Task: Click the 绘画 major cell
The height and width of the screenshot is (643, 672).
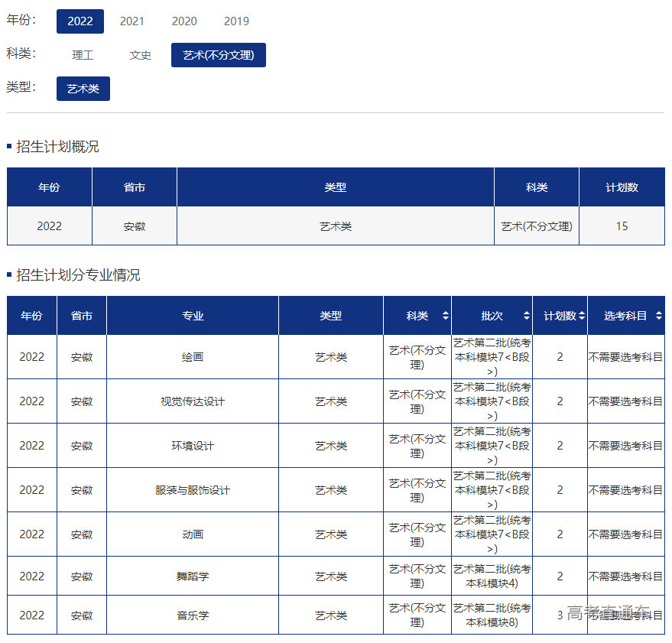Action: coord(193,357)
